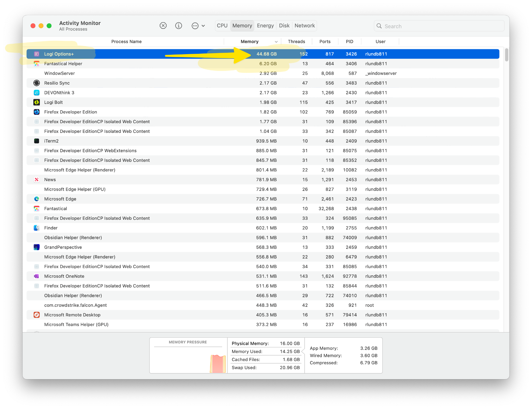Screen dimensions: 532x409
Task: Click the stop process (X) toolbar icon
Action: pyautogui.click(x=163, y=26)
